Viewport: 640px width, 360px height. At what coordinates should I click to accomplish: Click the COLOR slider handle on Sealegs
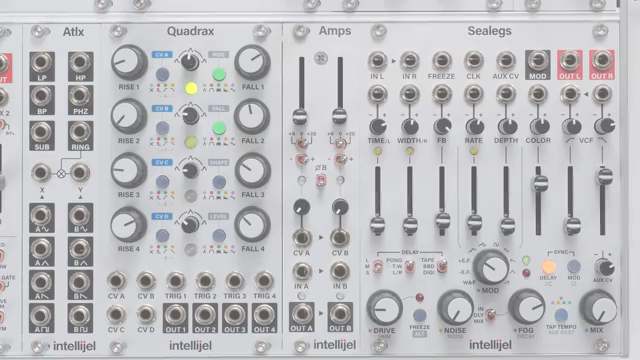point(540,183)
